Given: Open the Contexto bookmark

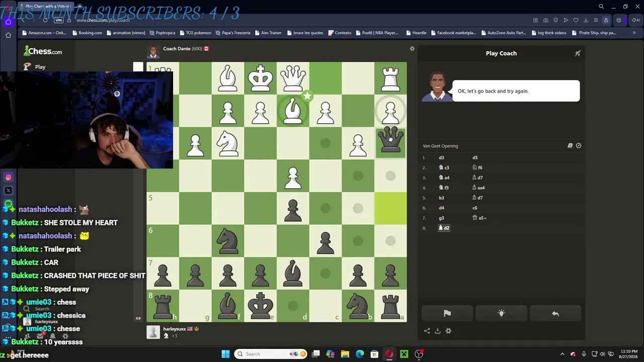Looking at the screenshot, I should 340,33.
